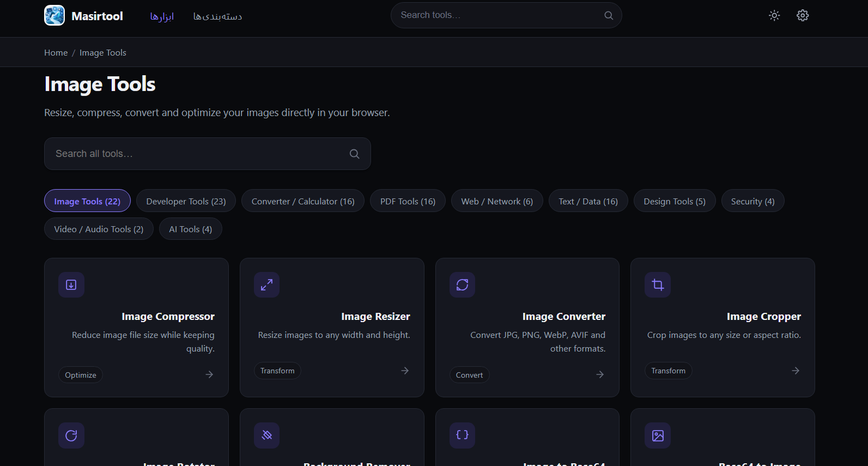Image resolution: width=868 pixels, height=466 pixels.
Task: Open the Image Compressor card title
Action: (168, 316)
